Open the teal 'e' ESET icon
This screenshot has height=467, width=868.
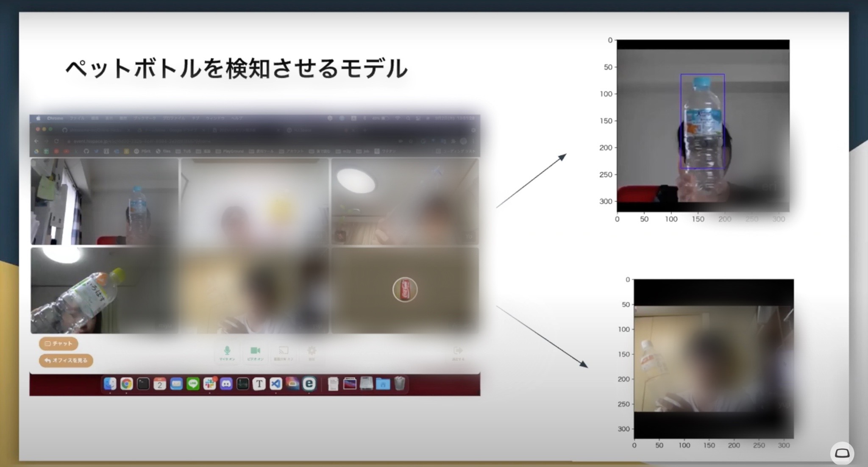click(x=309, y=384)
